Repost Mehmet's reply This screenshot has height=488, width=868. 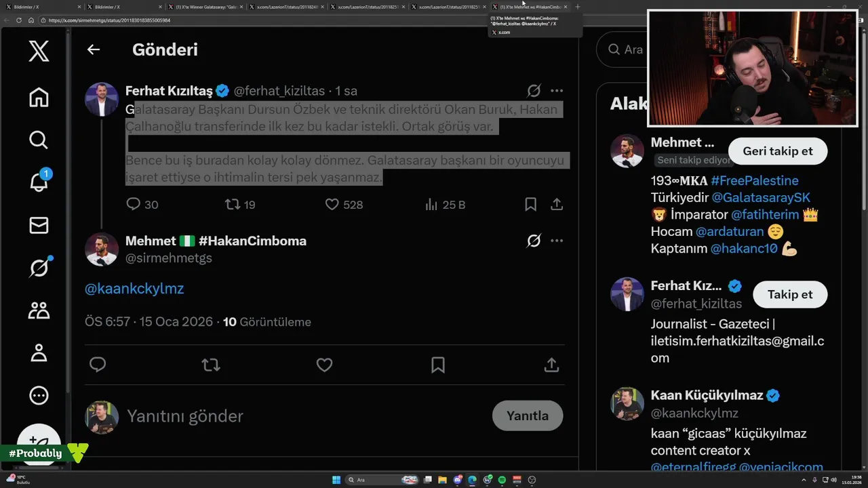tap(211, 365)
